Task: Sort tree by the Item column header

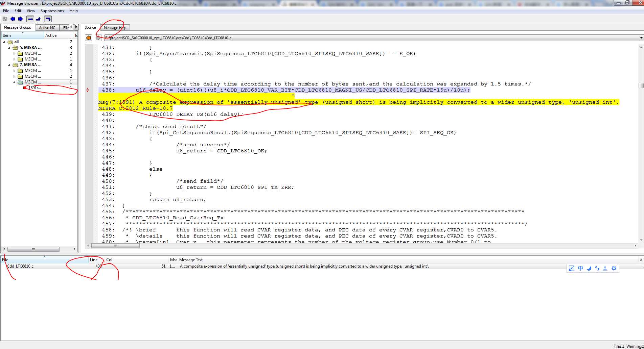Action: coord(22,35)
